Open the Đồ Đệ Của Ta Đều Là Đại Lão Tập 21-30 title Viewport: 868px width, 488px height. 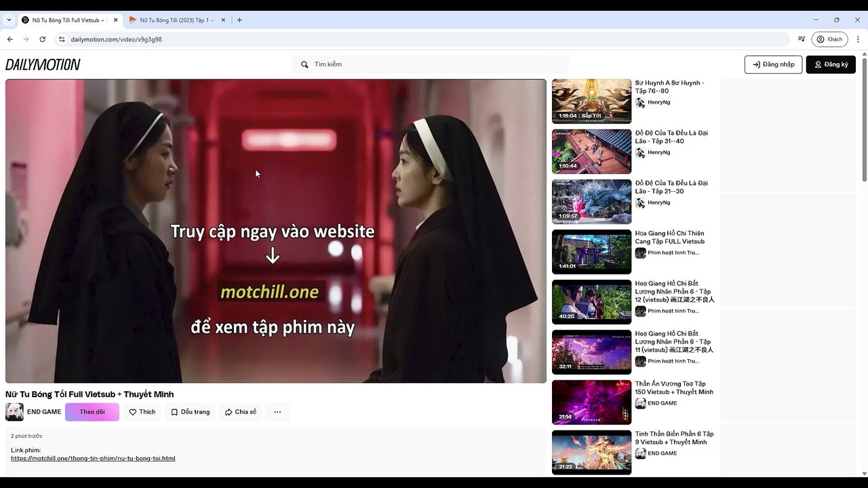[x=671, y=187]
